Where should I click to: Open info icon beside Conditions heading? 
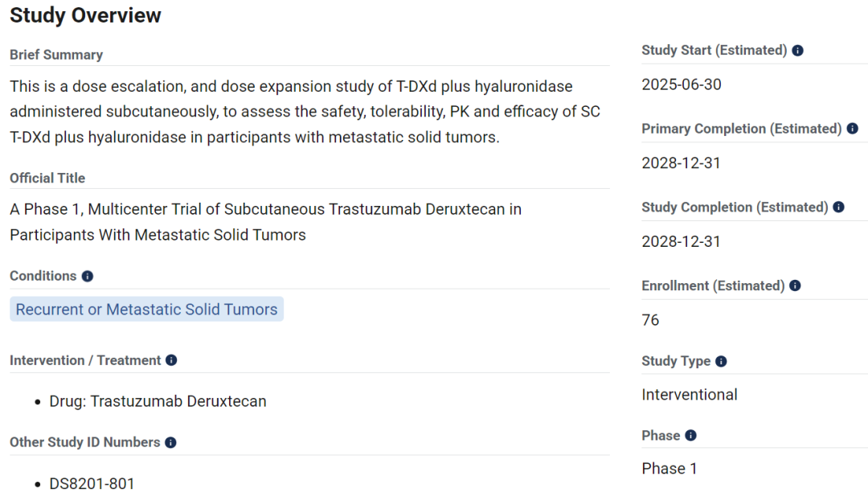pos(88,276)
